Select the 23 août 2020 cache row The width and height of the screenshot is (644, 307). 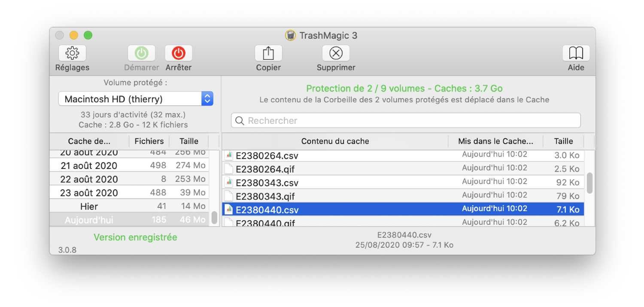tap(129, 193)
